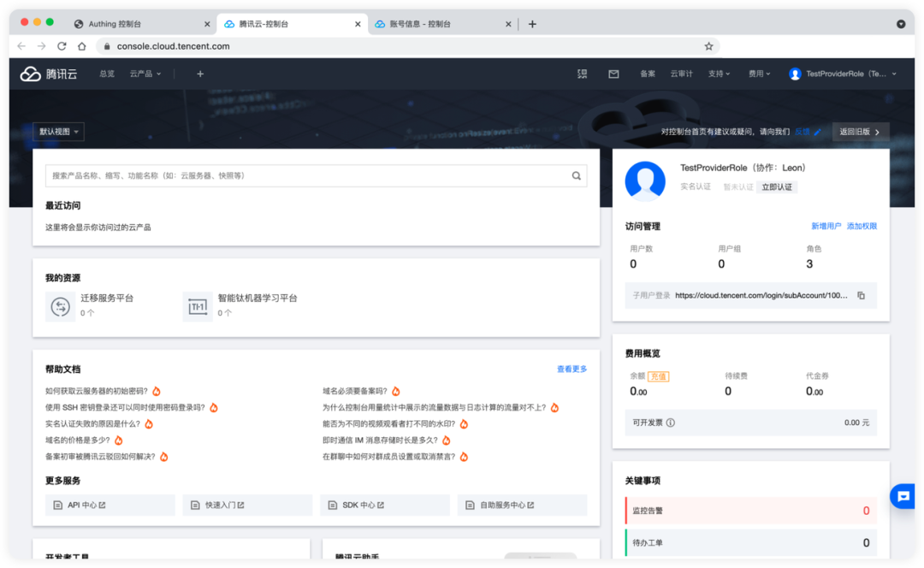Click the browser address bar

407,46
